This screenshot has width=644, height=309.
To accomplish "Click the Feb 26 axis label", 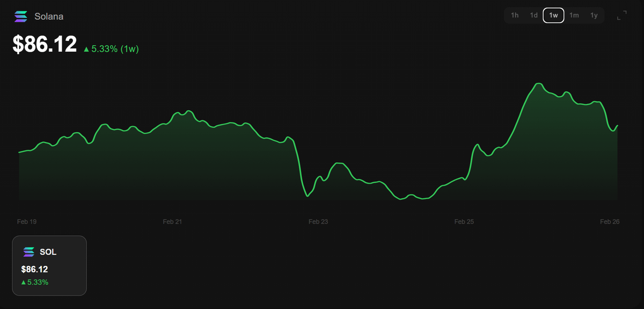I will (610, 221).
